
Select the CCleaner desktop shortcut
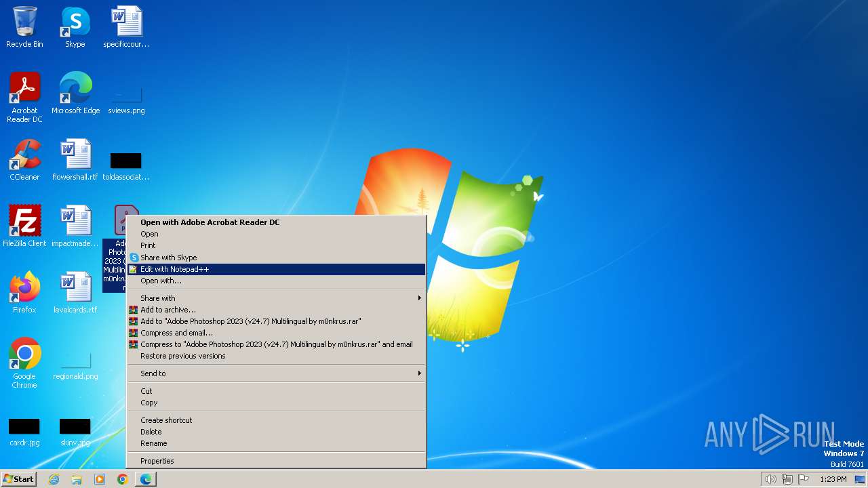coord(24,160)
